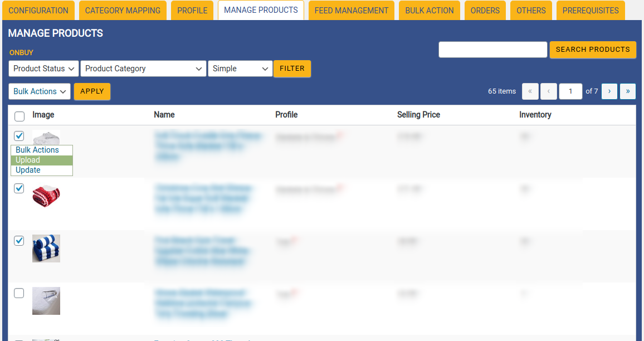Viewport: 644px width, 341px height.
Task: Click the page number input field
Action: [570, 91]
